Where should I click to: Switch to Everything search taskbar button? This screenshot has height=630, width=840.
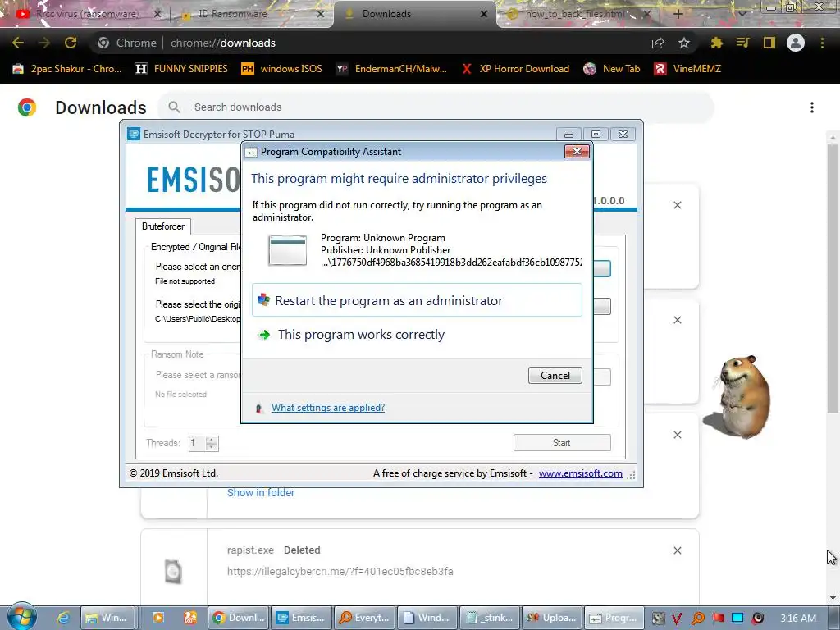[x=364, y=618]
